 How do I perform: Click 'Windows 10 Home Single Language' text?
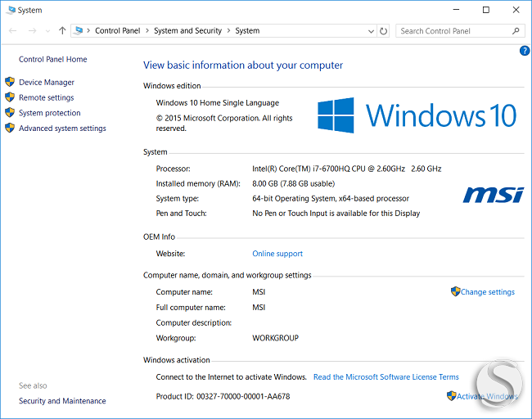coord(218,103)
